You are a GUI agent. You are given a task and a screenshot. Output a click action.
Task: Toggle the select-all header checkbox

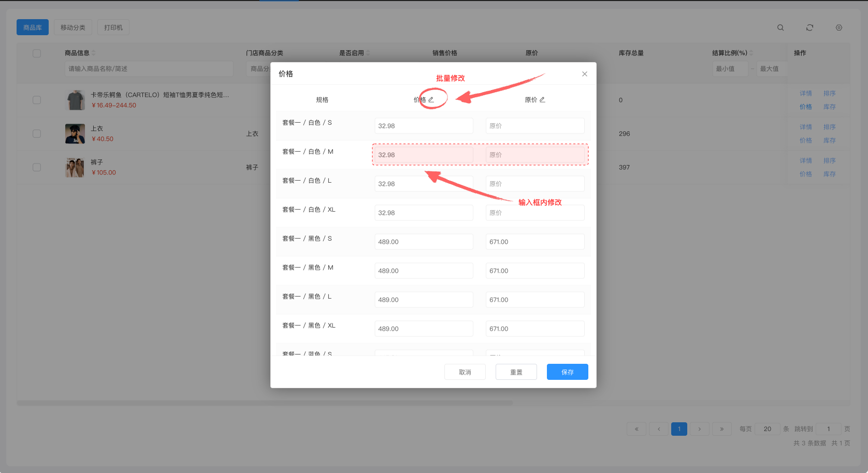pos(37,53)
